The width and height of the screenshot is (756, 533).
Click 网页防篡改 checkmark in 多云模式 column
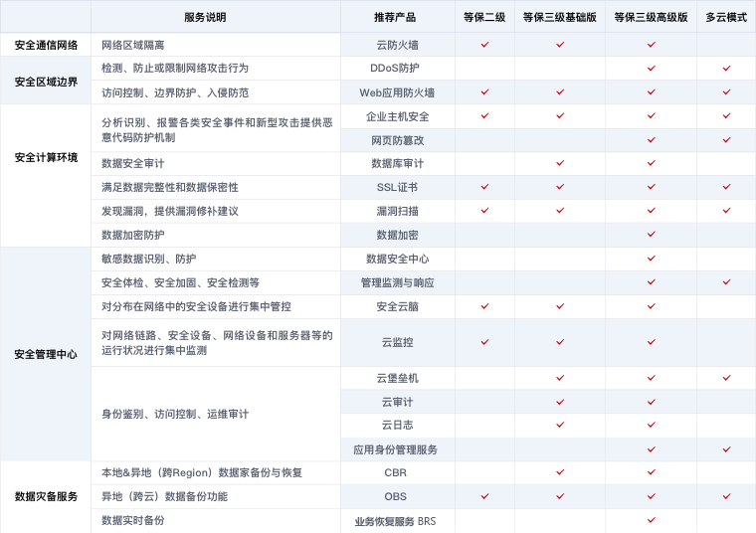(726, 140)
